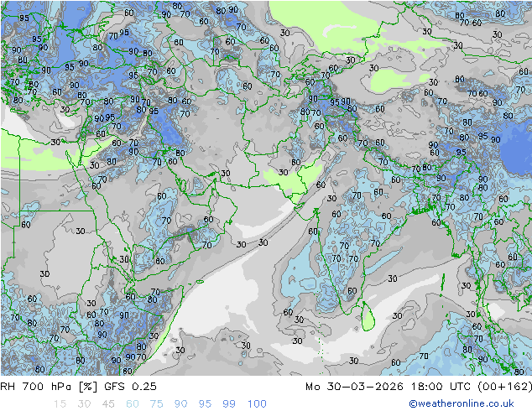The image size is (532, 411).
Task: Click legend scale value 99
Action: tap(229, 403)
